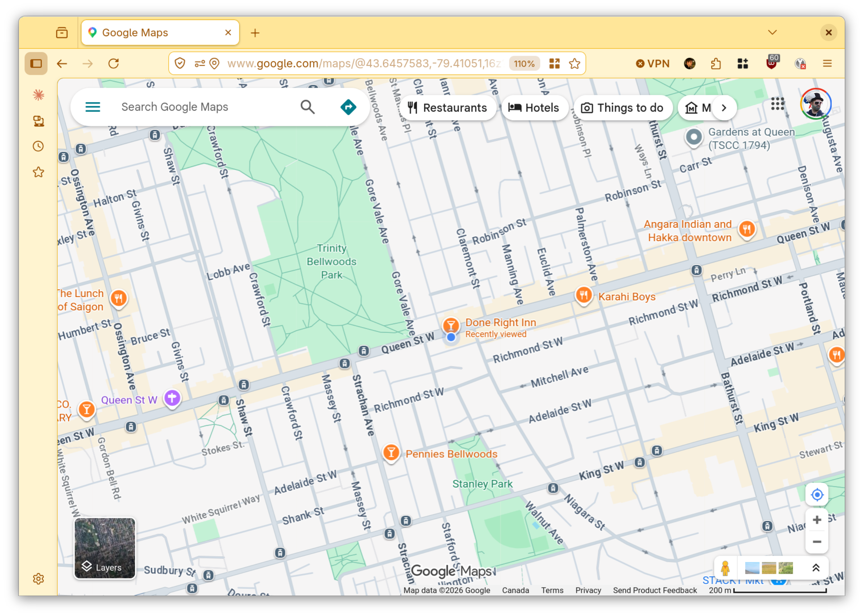Go back to the previous page
Image resolution: width=863 pixels, height=616 pixels.
[x=62, y=63]
